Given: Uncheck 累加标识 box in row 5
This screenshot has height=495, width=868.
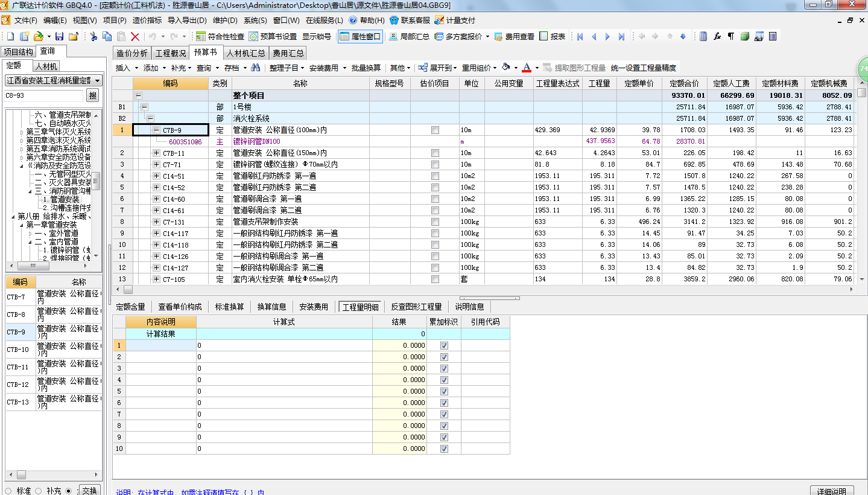Looking at the screenshot, I should click(445, 391).
